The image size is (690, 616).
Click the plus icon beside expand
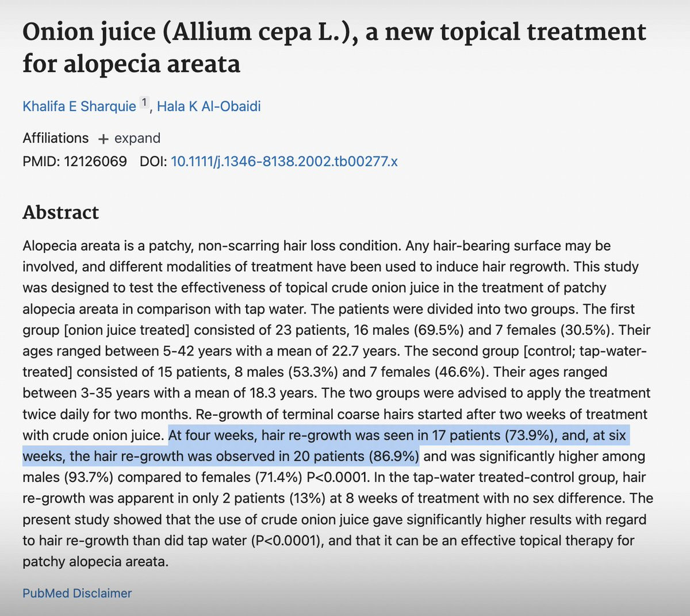(x=103, y=139)
